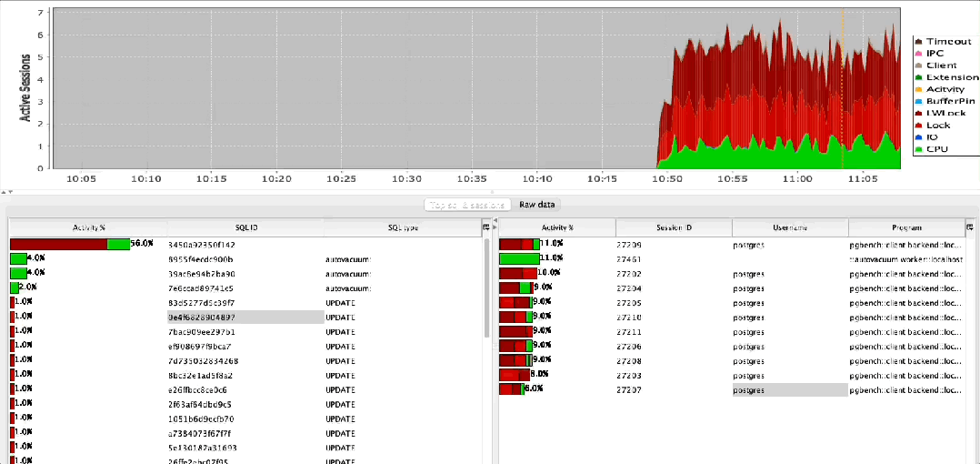Switch to Top sql & sessions tab

coord(467,205)
